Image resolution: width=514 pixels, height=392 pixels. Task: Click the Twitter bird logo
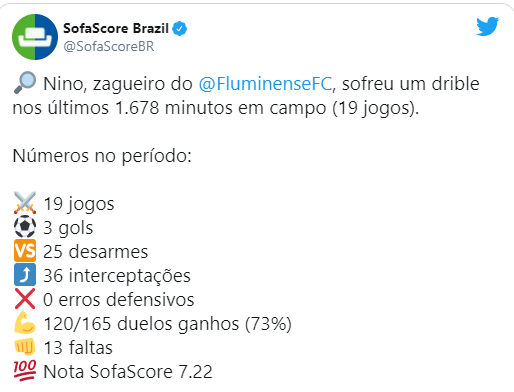(487, 26)
